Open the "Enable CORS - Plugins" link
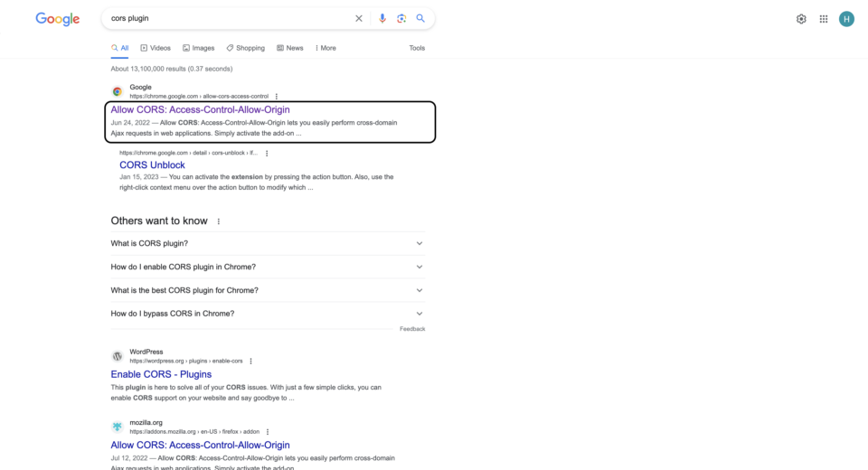This screenshot has width=868, height=470. pos(161,374)
